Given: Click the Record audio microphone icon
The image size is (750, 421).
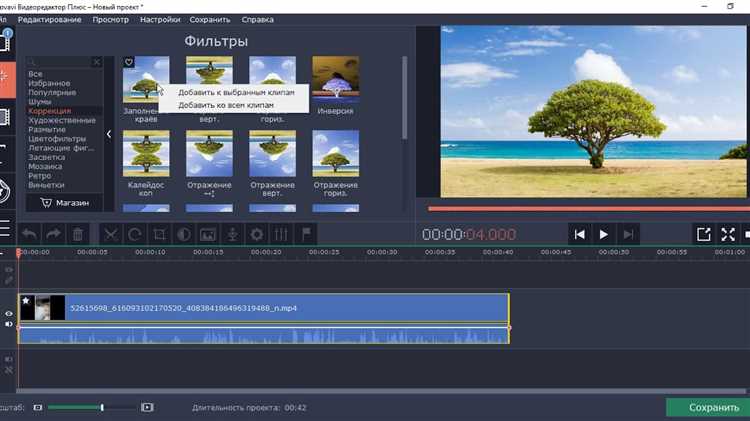Looking at the screenshot, I should [232, 234].
